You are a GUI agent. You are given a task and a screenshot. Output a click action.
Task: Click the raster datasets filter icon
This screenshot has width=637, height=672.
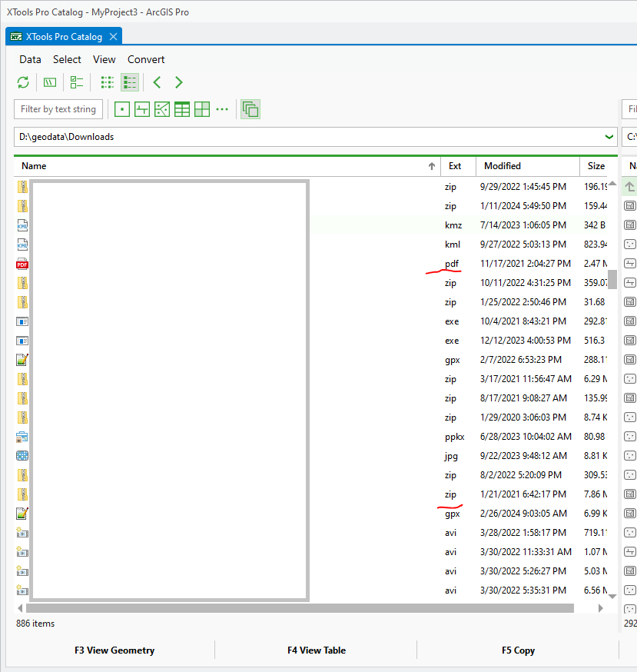201,109
